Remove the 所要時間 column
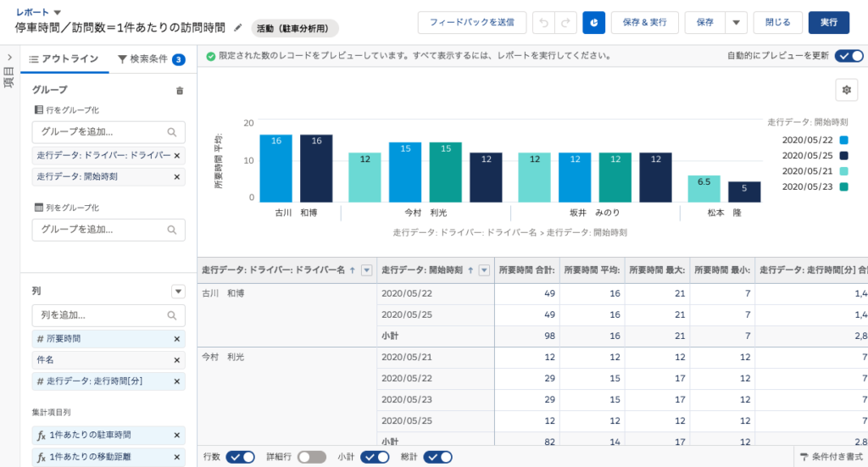This screenshot has height=467, width=868. pyautogui.click(x=177, y=339)
